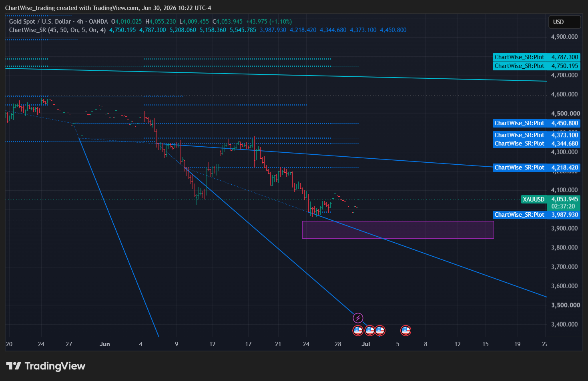
Task: Click the high value H4,055.230 in the legend
Action: (x=161, y=22)
